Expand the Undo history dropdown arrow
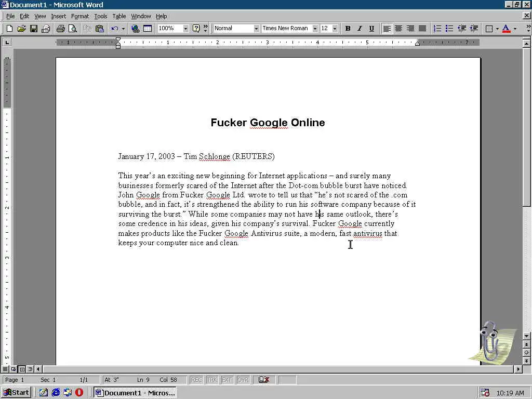Image resolution: width=532 pixels, height=399 pixels. (123, 29)
